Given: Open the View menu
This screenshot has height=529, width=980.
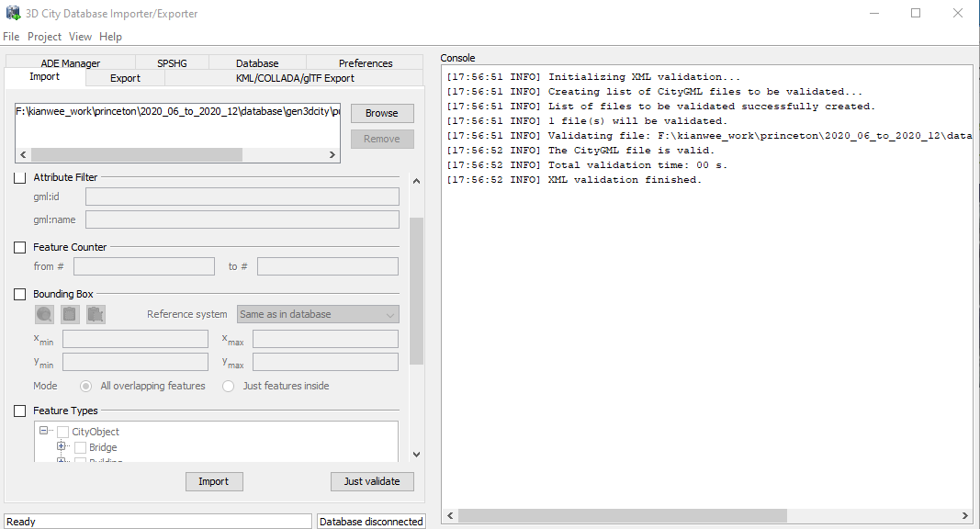Looking at the screenshot, I should [x=80, y=36].
